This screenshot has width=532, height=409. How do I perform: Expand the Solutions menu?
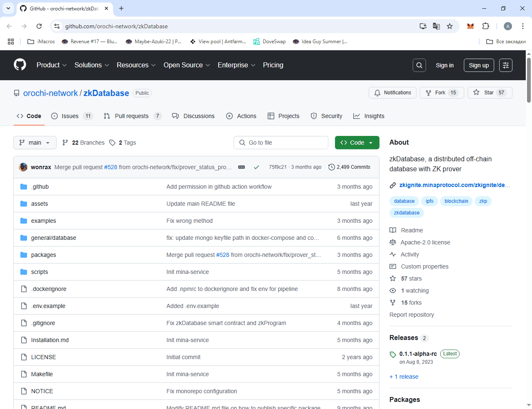pyautogui.click(x=92, y=65)
